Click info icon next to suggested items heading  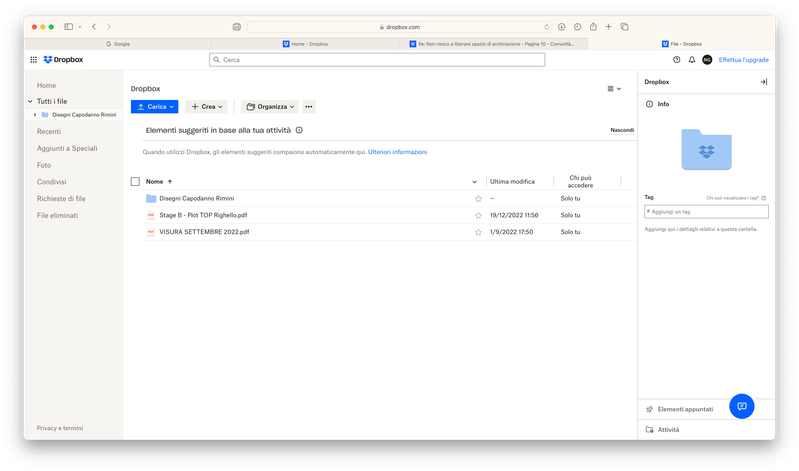point(299,130)
